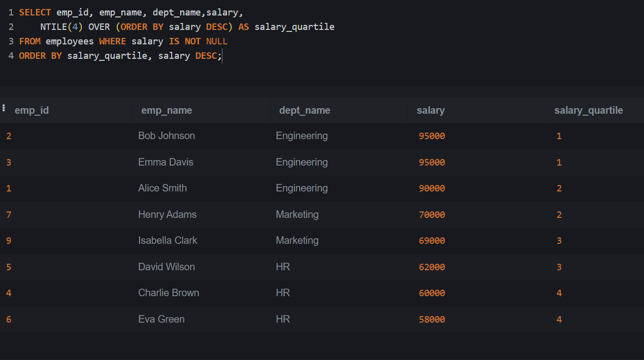Select the salary value 60000

(432, 293)
